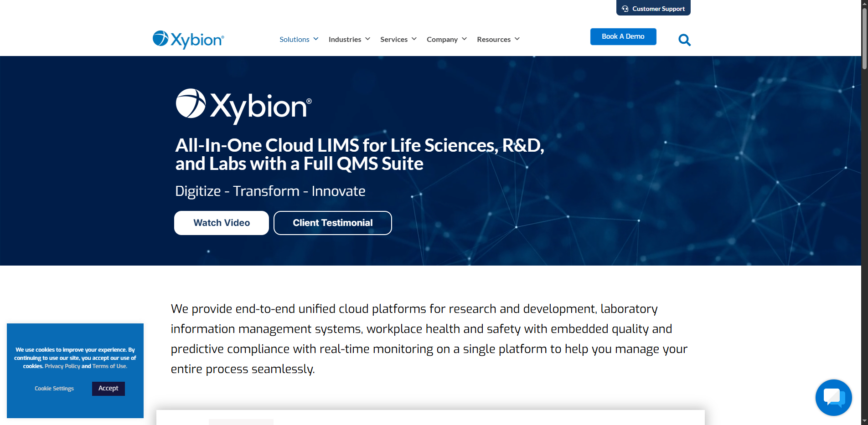The image size is (868, 425).
Task: Click the search magnifier icon
Action: (684, 40)
